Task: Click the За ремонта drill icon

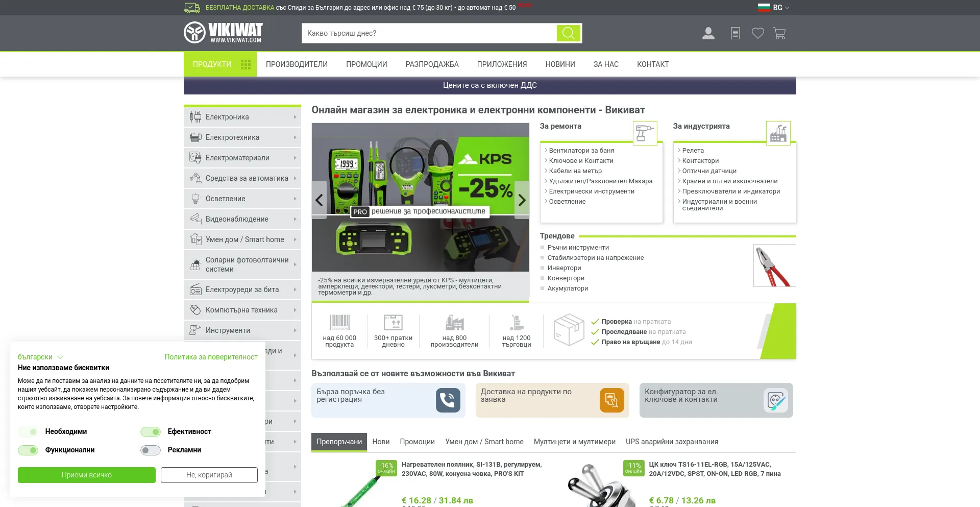Action: pos(645,133)
